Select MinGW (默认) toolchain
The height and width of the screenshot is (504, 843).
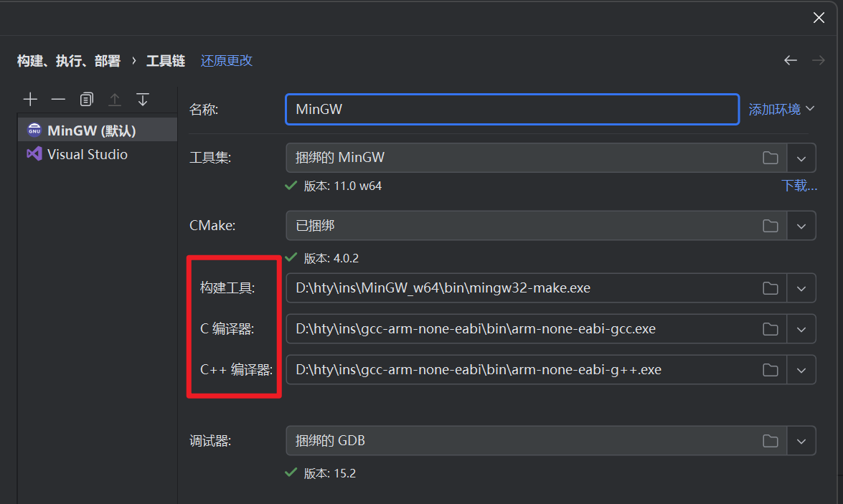point(98,130)
